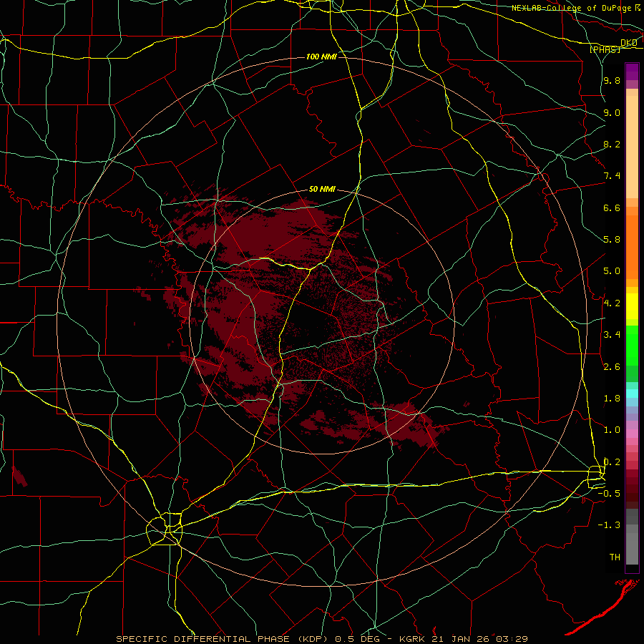644x644 pixels.
Task: Click the 100 NMI range ring label
Action: pos(321,57)
